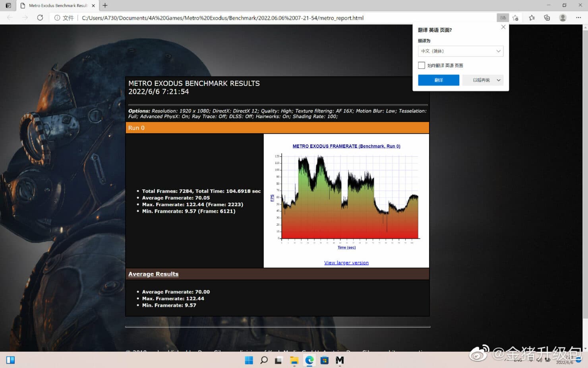
Task: Open the Collections panel
Action: pyautogui.click(x=547, y=18)
